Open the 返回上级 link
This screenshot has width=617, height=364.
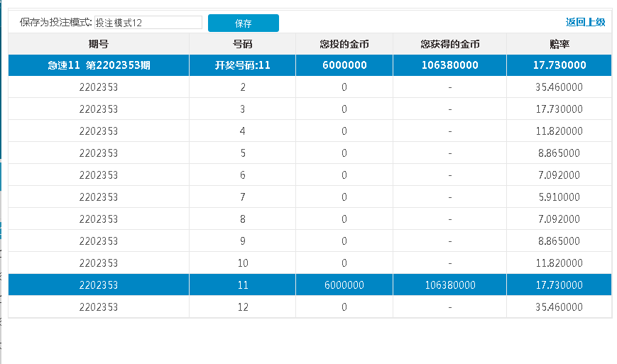point(585,22)
